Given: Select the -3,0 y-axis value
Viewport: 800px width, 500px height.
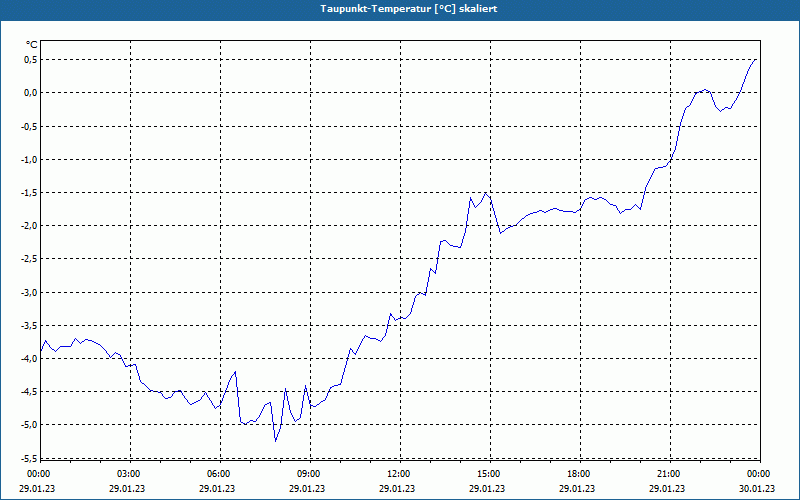Looking at the screenshot, I should point(29,292).
